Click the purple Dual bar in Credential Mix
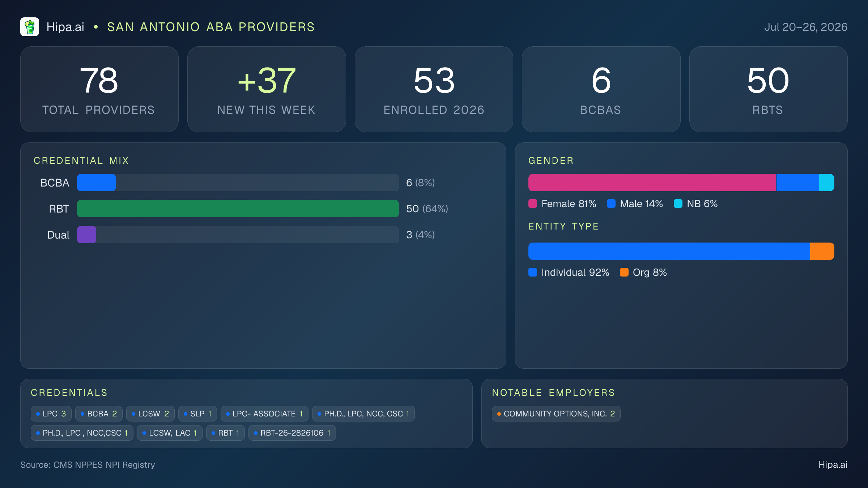 pyautogui.click(x=86, y=235)
